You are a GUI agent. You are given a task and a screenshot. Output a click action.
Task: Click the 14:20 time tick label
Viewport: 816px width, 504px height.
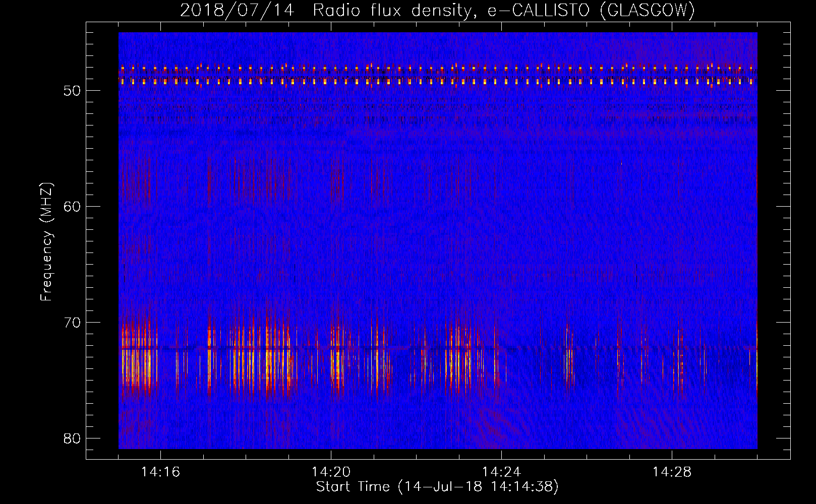(x=331, y=472)
